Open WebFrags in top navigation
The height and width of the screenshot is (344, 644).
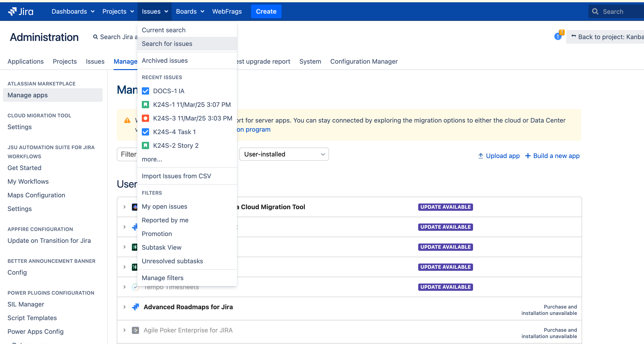227,12
